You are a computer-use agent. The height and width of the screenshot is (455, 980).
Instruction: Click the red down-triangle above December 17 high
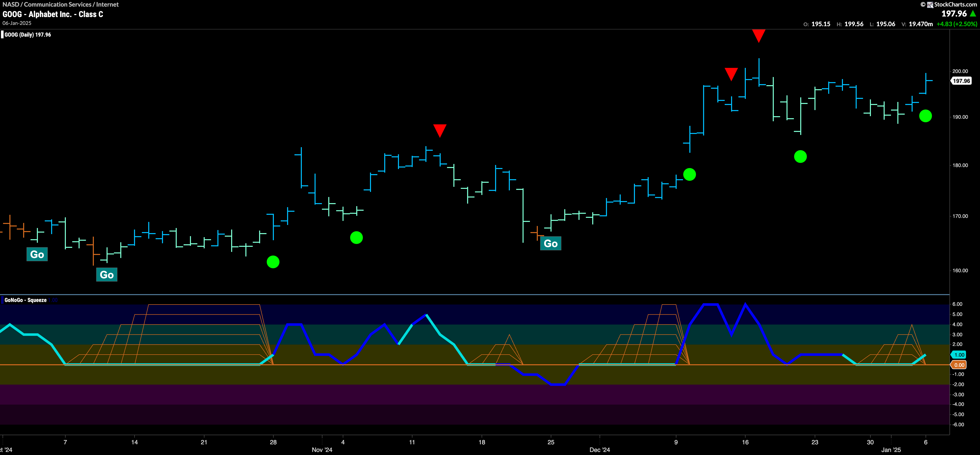[759, 36]
